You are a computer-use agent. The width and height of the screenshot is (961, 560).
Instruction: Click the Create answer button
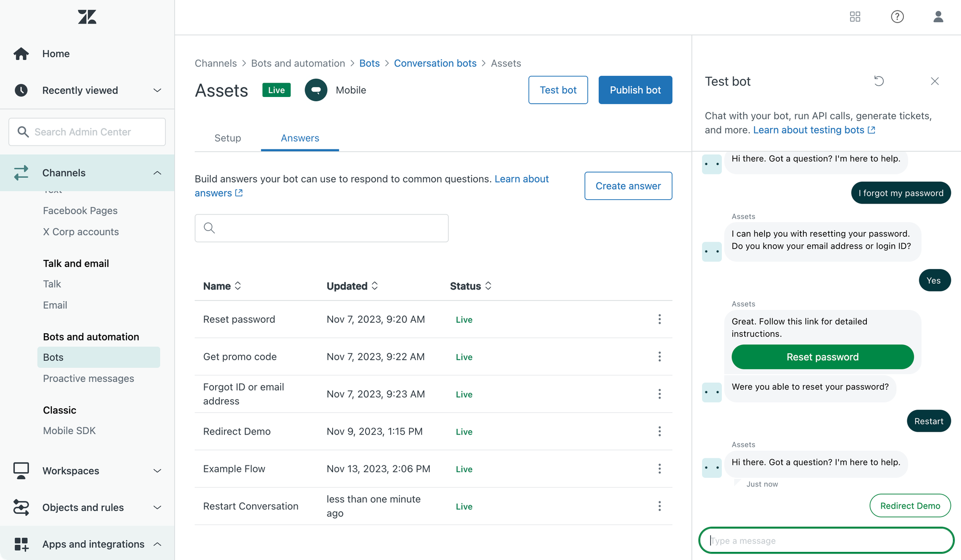pos(628,186)
